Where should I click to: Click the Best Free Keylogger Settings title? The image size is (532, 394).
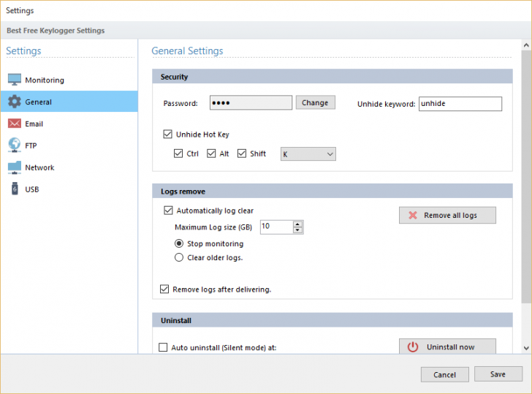56,31
